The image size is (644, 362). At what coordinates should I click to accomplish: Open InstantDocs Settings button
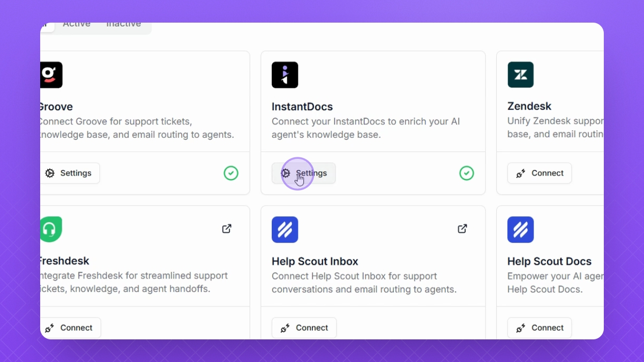click(304, 173)
